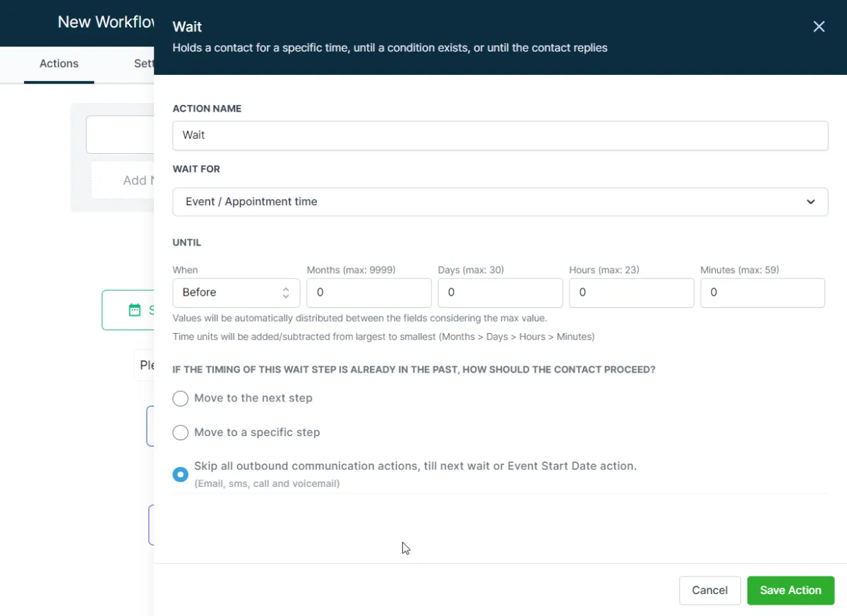This screenshot has width=847, height=616.
Task: Click into the Days input field
Action: [x=500, y=293]
